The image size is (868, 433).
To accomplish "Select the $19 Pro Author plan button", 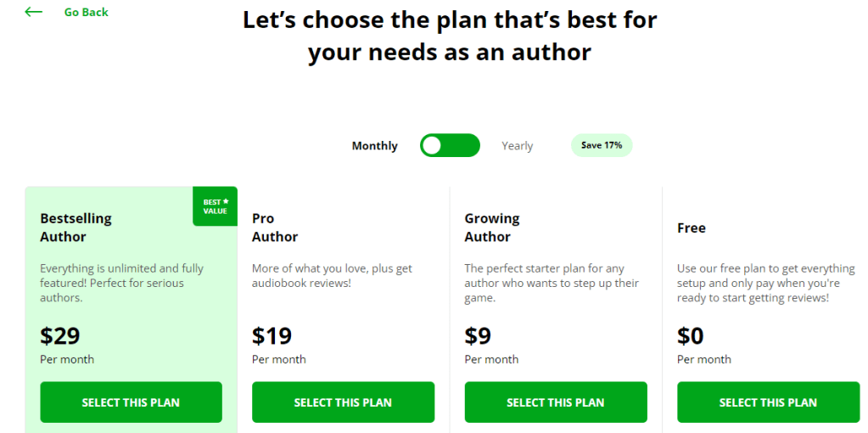I will [343, 402].
